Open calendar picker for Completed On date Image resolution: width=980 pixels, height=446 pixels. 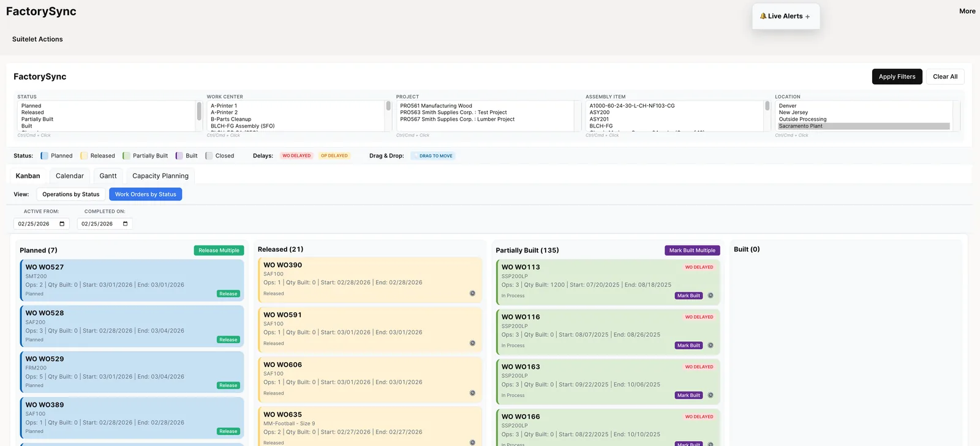point(126,224)
